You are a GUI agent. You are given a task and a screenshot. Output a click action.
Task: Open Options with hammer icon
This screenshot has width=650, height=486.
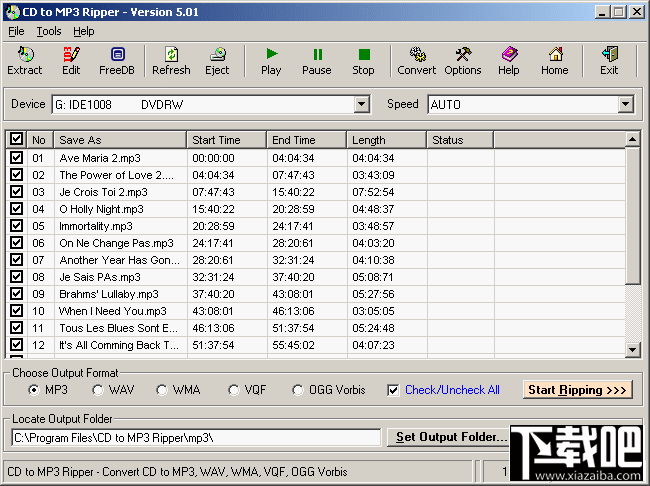click(463, 61)
